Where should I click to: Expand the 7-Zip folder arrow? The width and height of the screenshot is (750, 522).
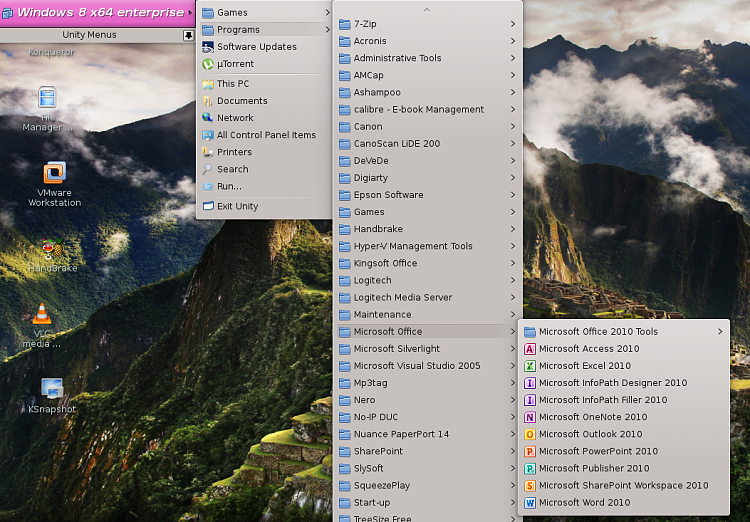513,24
